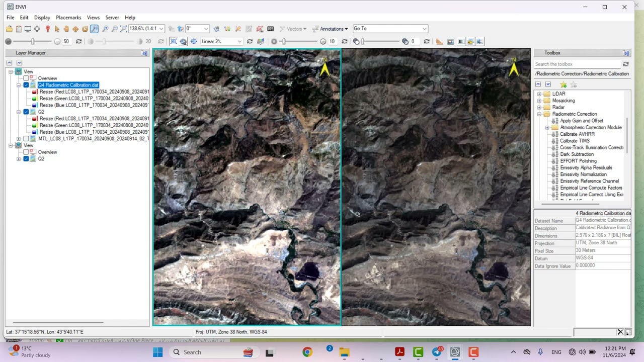Select the Rotate View tool
644x362 pixels.
coord(85,29)
